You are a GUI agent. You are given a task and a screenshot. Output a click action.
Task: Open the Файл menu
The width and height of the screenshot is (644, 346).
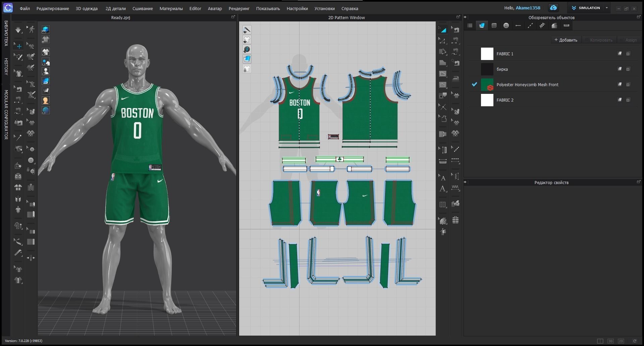(24, 8)
